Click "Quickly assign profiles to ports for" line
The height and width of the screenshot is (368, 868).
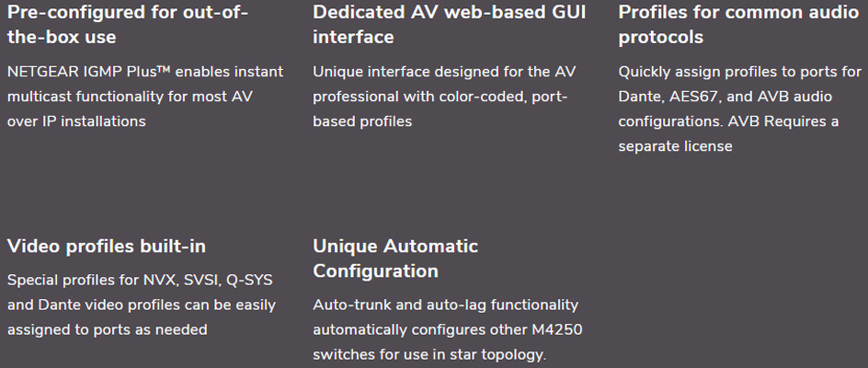click(739, 72)
